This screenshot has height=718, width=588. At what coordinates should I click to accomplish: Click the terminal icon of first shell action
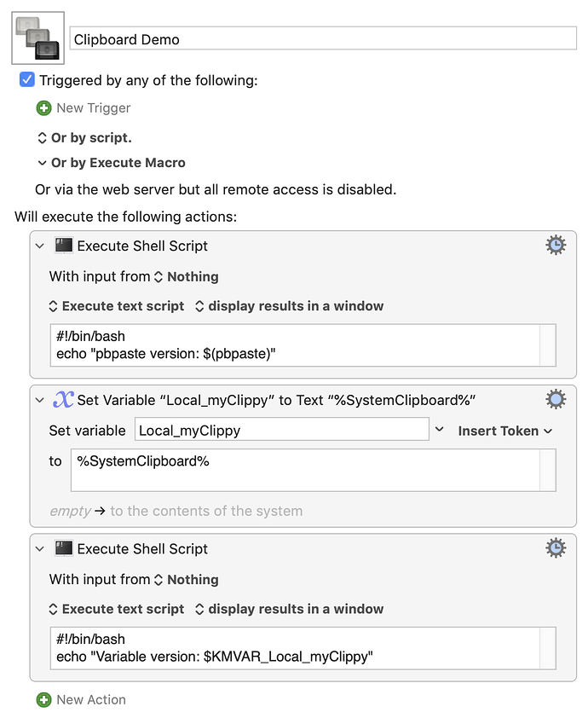[64, 246]
